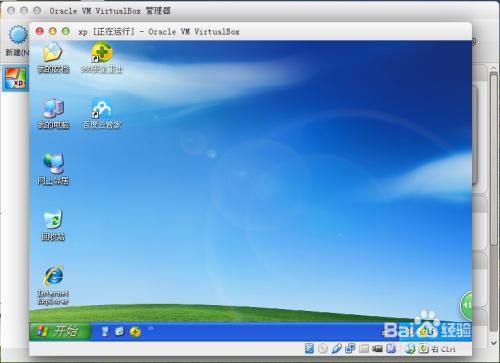Click the optical disc status icon
500x363 pixels.
(323, 349)
